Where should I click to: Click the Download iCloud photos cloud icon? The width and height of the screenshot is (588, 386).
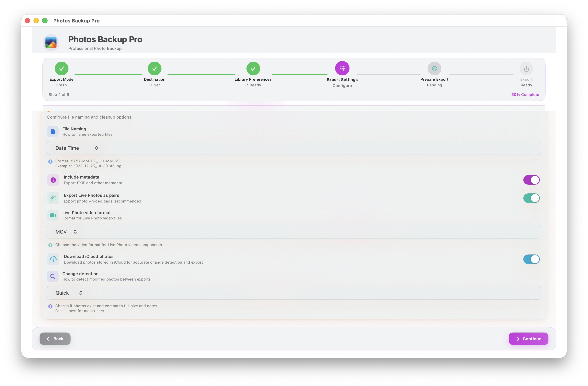53,259
